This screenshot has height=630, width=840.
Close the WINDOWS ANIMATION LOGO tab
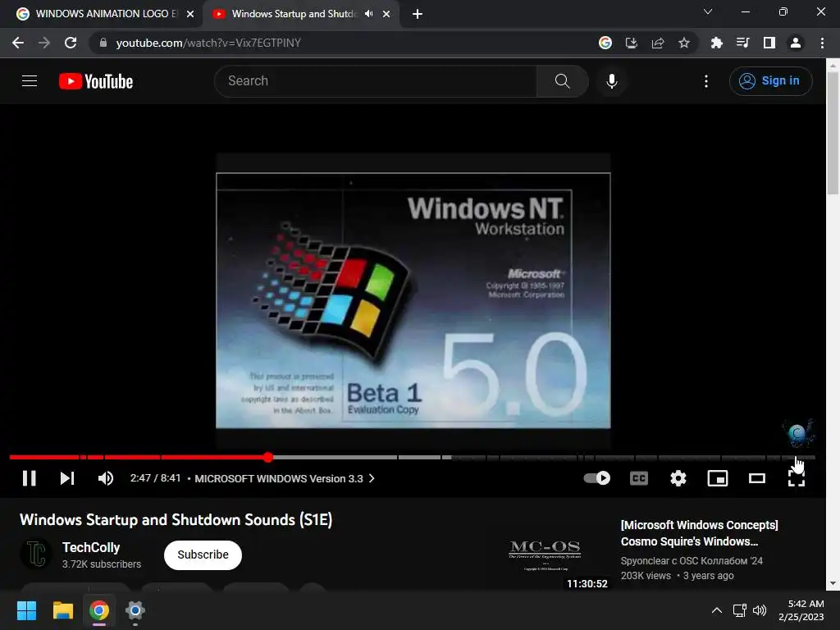click(x=190, y=14)
